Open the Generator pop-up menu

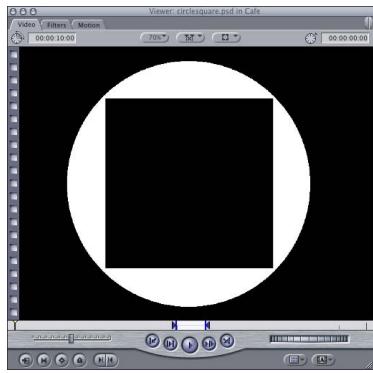(x=322, y=360)
